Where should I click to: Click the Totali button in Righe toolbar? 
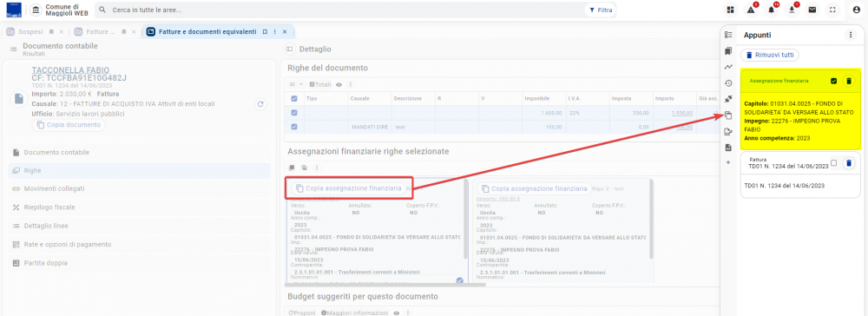(320, 85)
